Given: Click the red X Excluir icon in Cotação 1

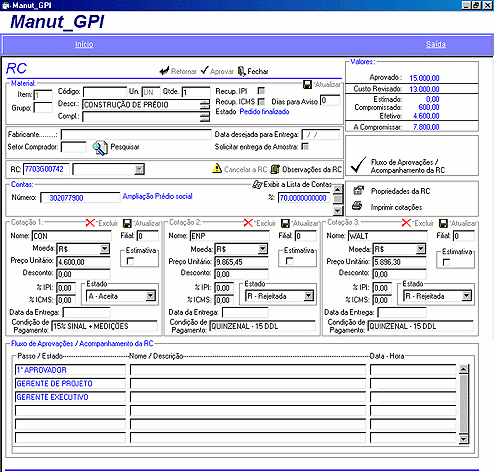Looking at the screenshot, I should point(90,223).
